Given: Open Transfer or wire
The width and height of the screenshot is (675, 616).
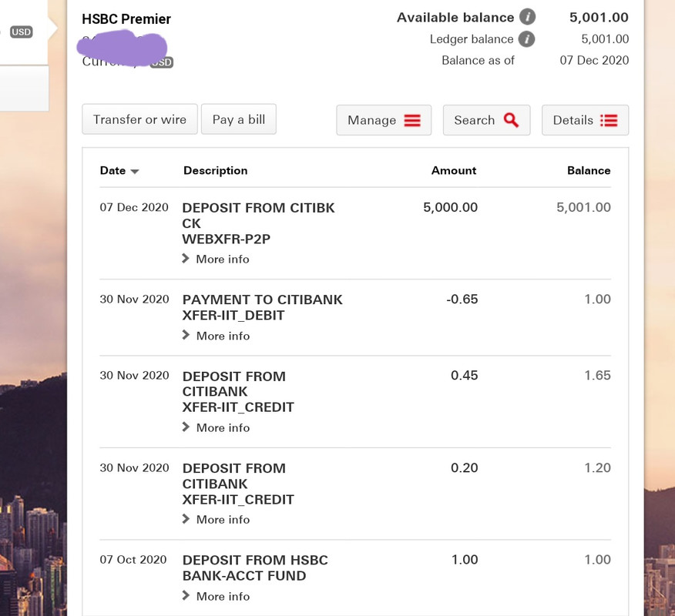Looking at the screenshot, I should coord(140,119).
